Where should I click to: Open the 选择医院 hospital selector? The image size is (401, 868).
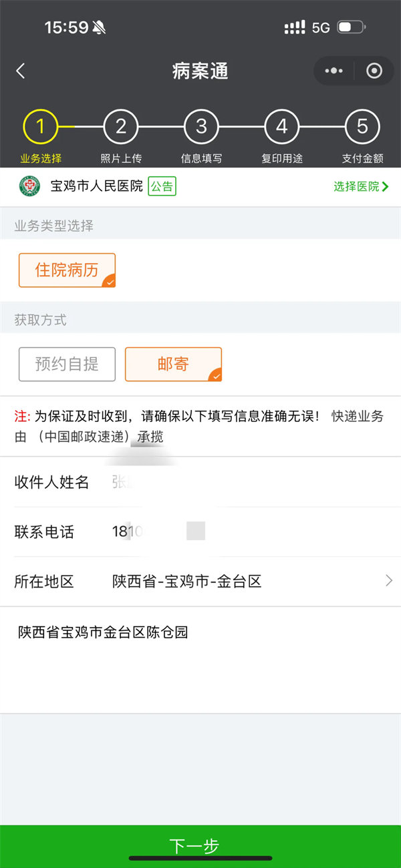click(x=361, y=186)
